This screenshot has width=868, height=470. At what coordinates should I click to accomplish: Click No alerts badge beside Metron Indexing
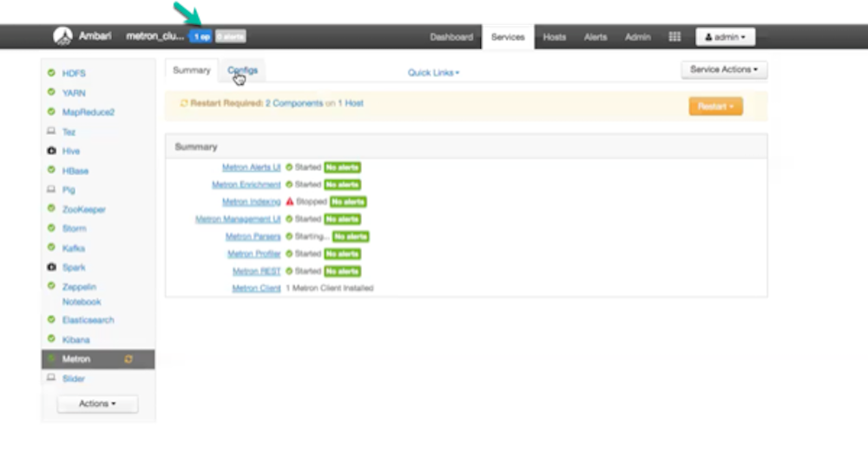click(348, 202)
